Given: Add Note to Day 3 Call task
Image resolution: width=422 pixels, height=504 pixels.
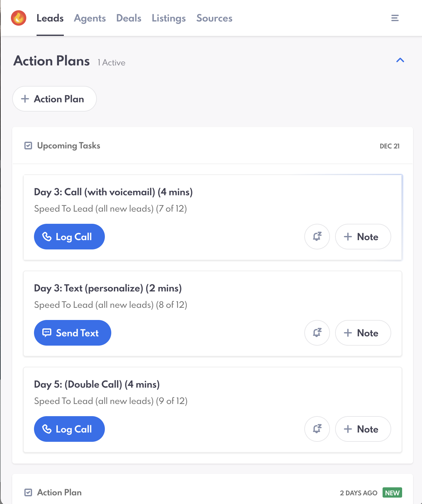Looking at the screenshot, I should tap(363, 237).
